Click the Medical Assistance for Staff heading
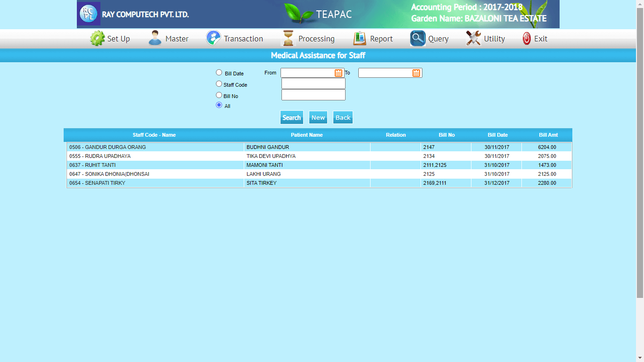The image size is (644, 362). click(318, 56)
